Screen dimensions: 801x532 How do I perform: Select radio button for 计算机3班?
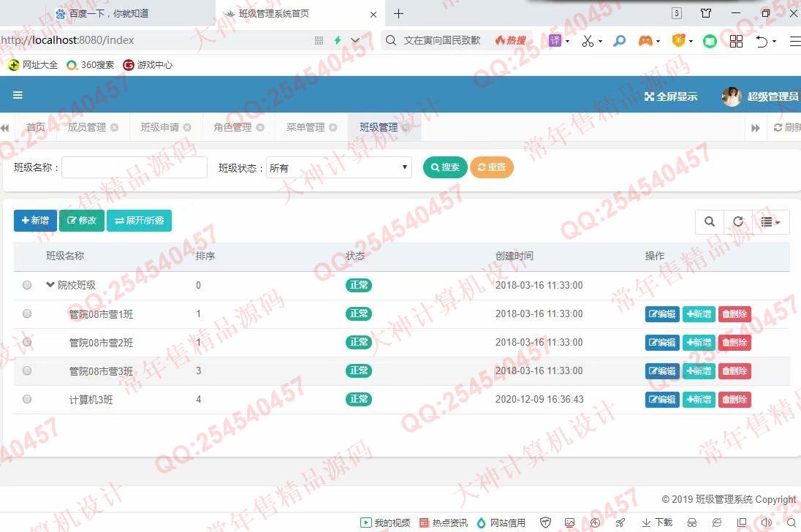[27, 399]
